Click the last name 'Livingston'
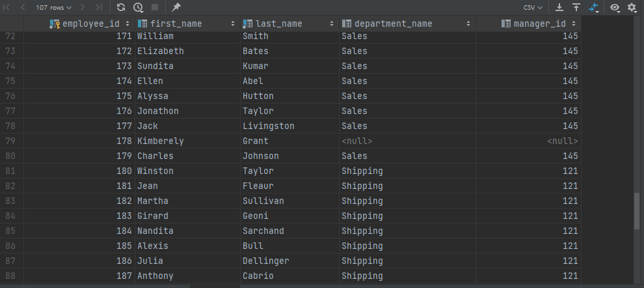The image size is (644, 288). pos(269,126)
